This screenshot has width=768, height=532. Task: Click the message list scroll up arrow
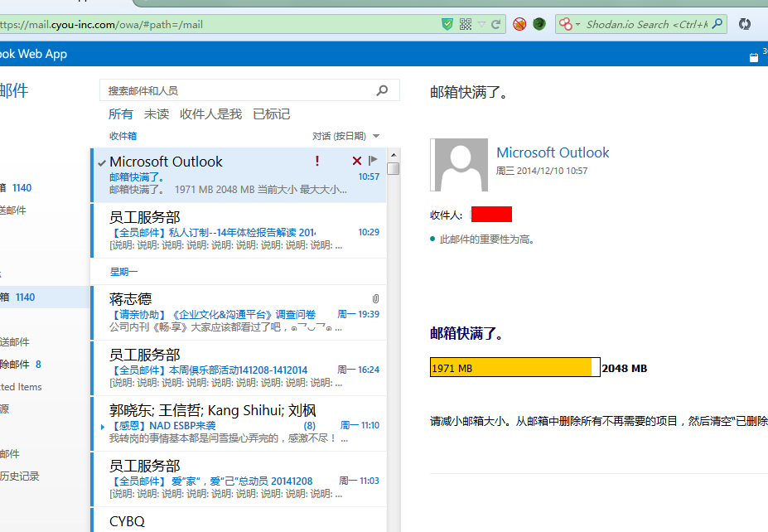(394, 155)
